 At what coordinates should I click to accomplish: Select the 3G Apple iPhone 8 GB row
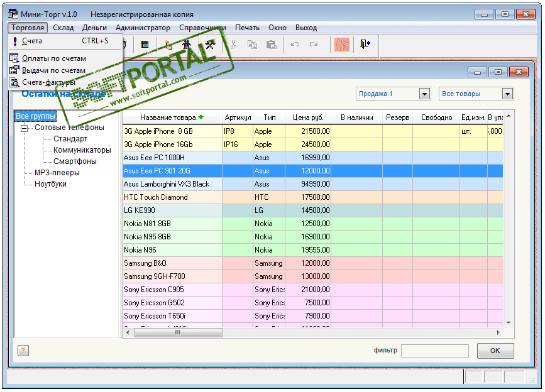pyautogui.click(x=313, y=131)
